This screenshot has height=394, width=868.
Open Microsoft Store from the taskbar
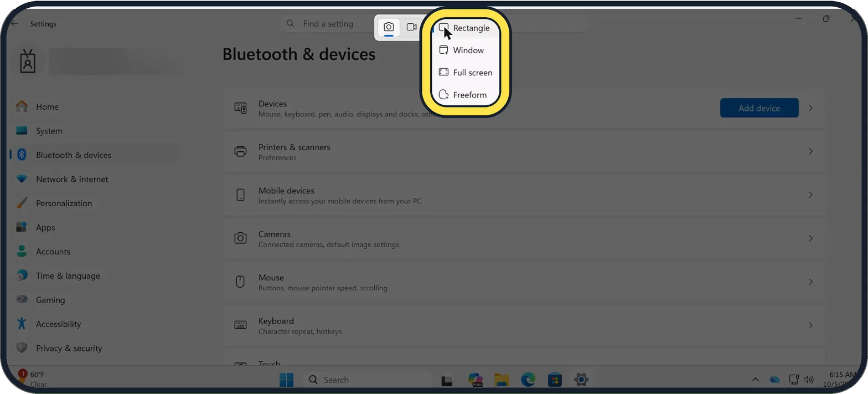(x=555, y=380)
